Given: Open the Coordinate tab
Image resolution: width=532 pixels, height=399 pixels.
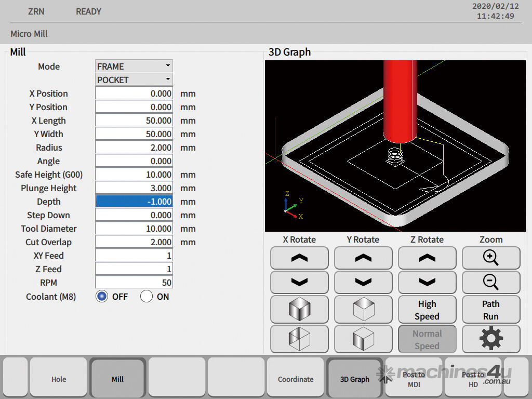Looking at the screenshot, I should (296, 379).
